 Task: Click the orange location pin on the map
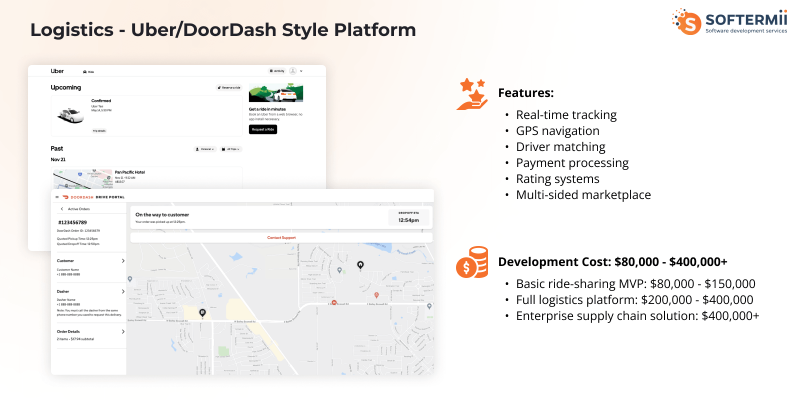(x=377, y=295)
